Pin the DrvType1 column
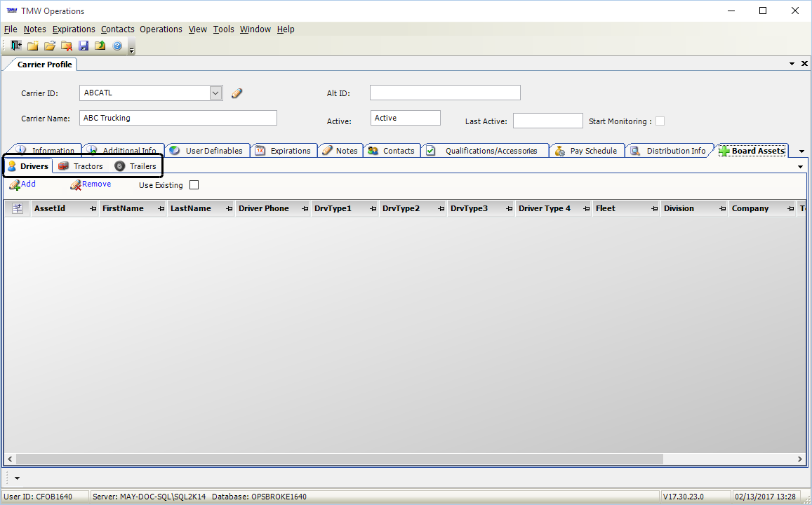The width and height of the screenshot is (812, 505). (x=373, y=208)
